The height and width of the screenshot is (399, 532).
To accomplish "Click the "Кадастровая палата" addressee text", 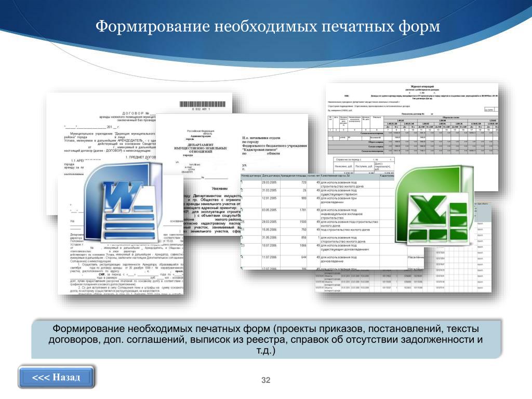I will click(x=260, y=150).
